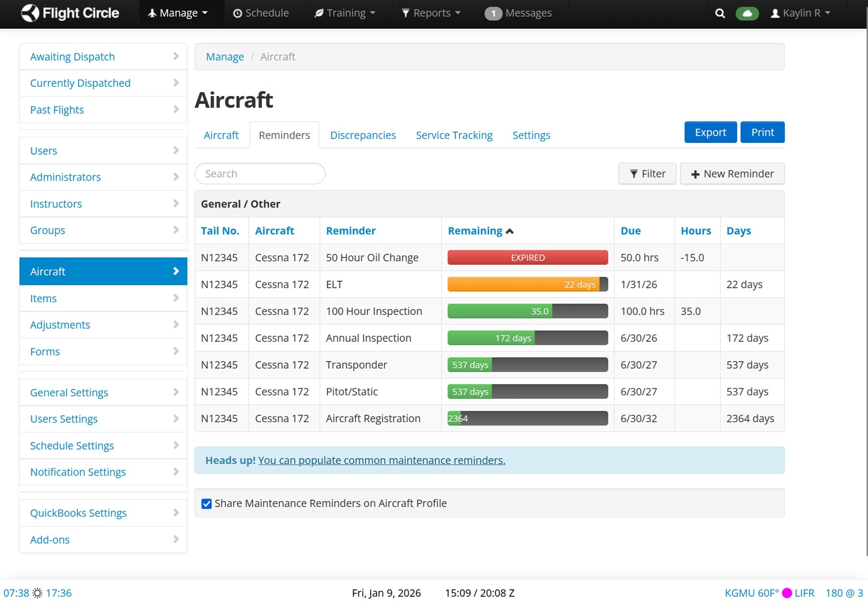This screenshot has height=604, width=868.
Task: Open the Manage dropdown menu
Action: [178, 13]
